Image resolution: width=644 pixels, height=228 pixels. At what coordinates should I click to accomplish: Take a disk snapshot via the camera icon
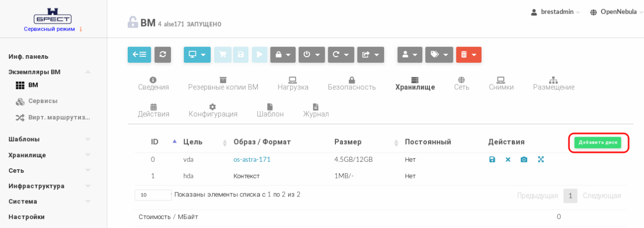coord(524,160)
